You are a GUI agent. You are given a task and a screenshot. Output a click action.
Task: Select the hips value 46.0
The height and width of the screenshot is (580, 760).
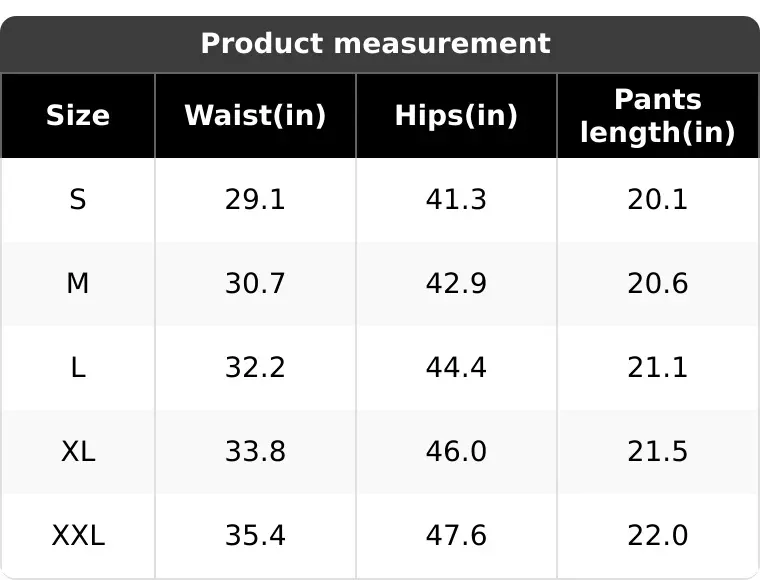(456, 452)
